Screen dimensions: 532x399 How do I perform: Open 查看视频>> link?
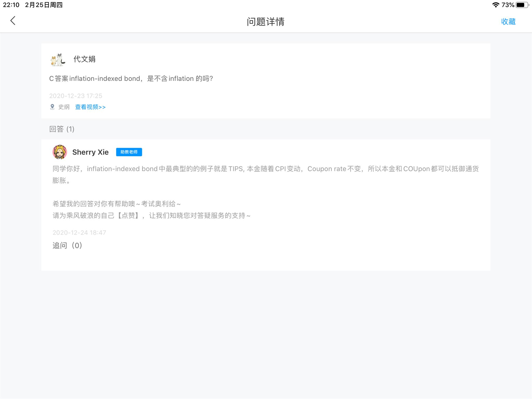point(90,107)
